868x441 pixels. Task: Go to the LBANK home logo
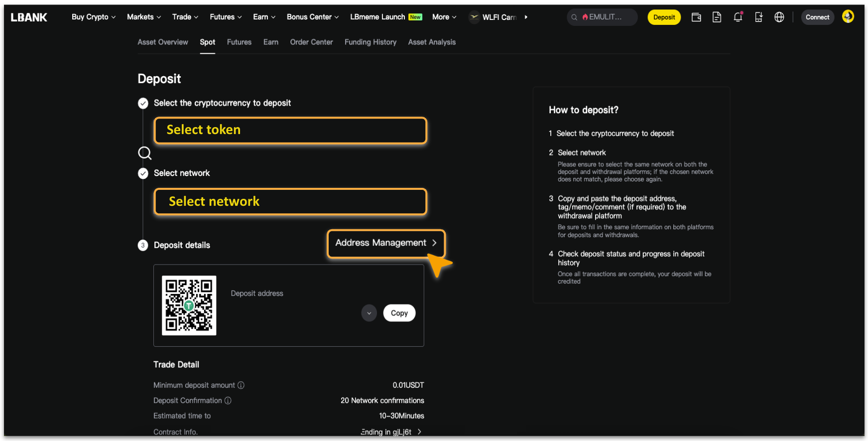point(29,17)
